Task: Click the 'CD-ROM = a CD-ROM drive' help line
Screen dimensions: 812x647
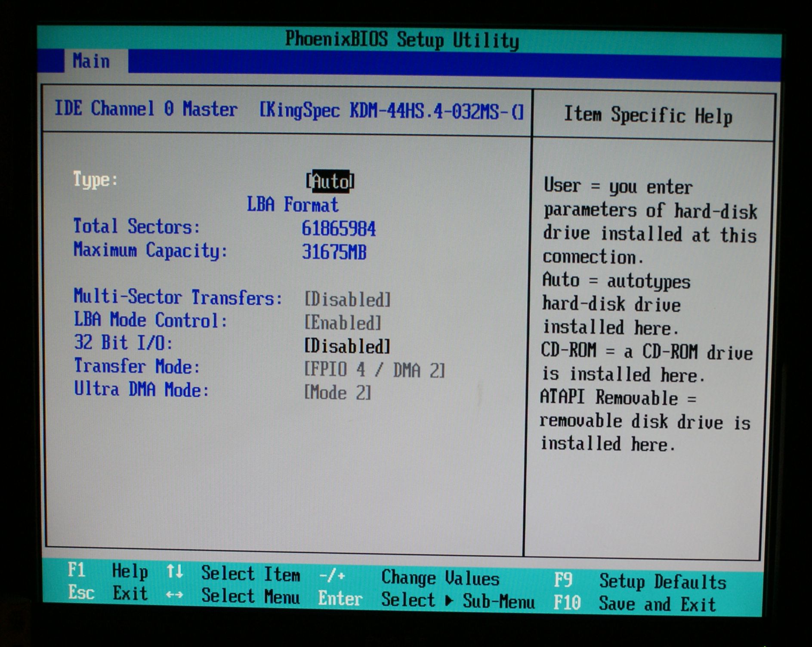Action: click(647, 351)
